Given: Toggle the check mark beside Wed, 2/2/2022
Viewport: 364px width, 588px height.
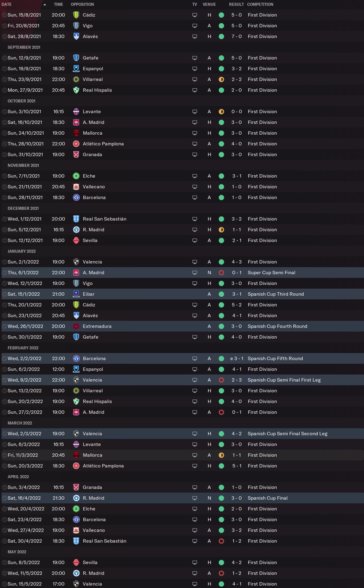Looking at the screenshot, I should click(4, 359).
